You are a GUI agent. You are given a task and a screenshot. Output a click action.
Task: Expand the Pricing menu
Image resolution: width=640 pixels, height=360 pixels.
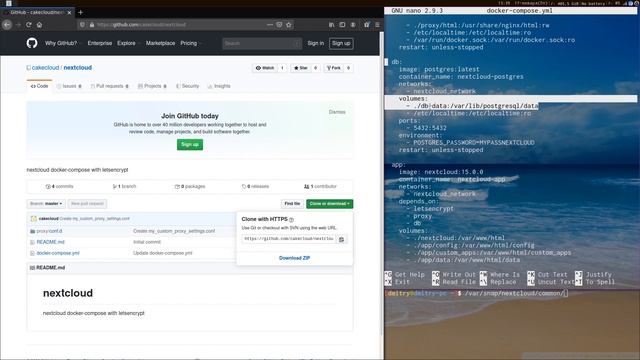pos(190,43)
